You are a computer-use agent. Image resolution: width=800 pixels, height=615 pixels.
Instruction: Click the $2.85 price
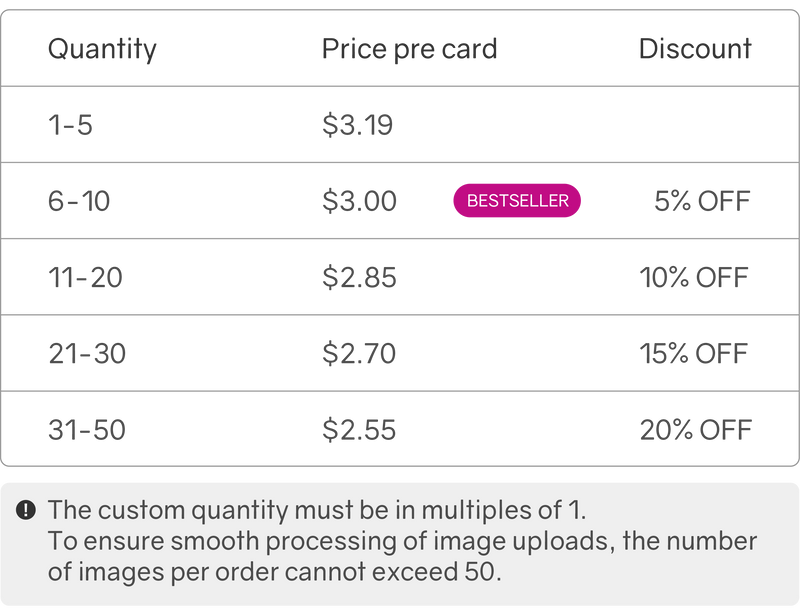(x=360, y=277)
